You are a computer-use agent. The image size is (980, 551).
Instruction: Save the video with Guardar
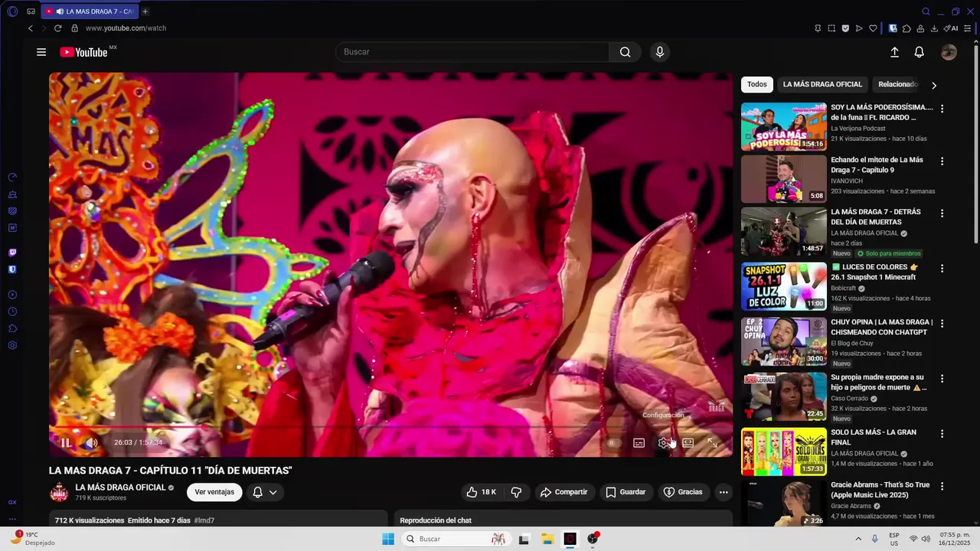coord(626,492)
